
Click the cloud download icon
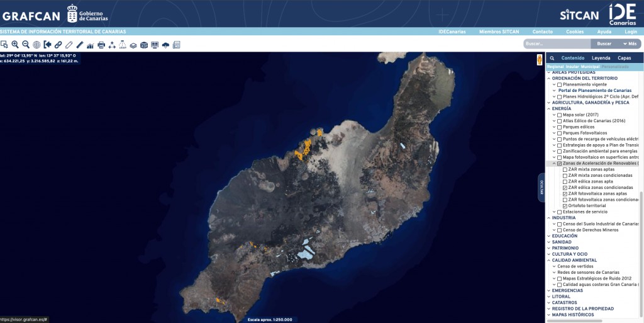coord(165,45)
